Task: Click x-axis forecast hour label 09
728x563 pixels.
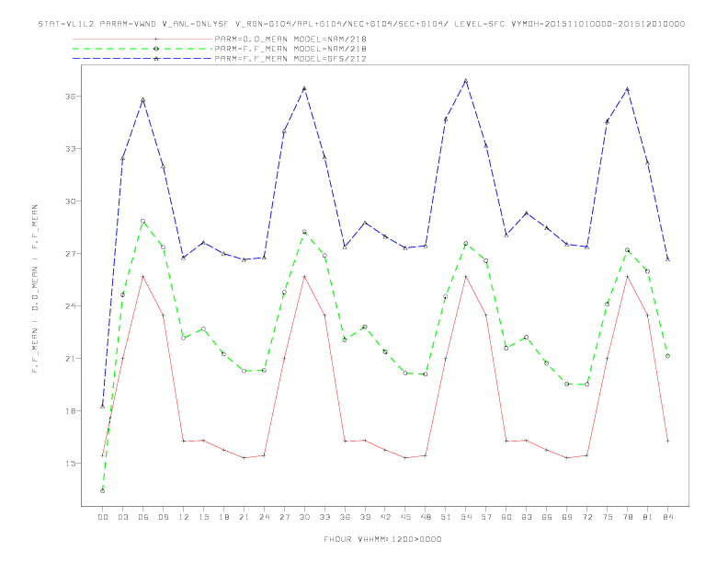Action: point(163,517)
